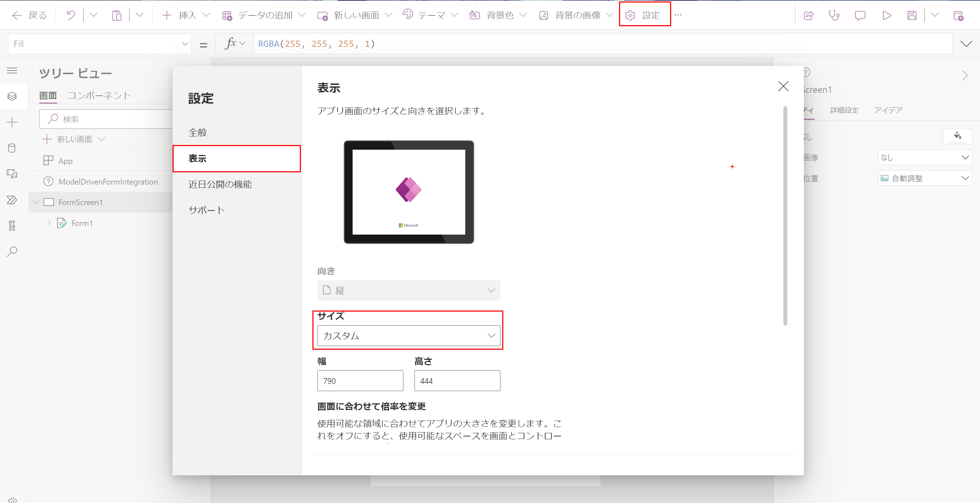Switch to the コンポーネント tab
The width and height of the screenshot is (980, 503).
99,95
